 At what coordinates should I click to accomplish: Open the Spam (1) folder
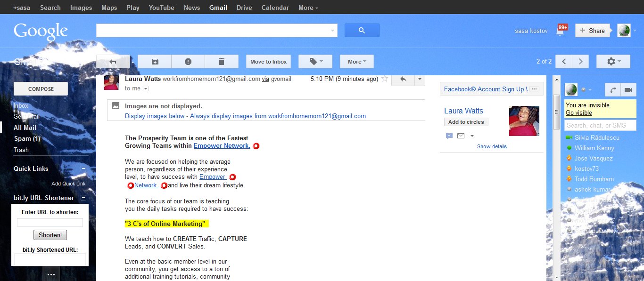click(x=27, y=139)
